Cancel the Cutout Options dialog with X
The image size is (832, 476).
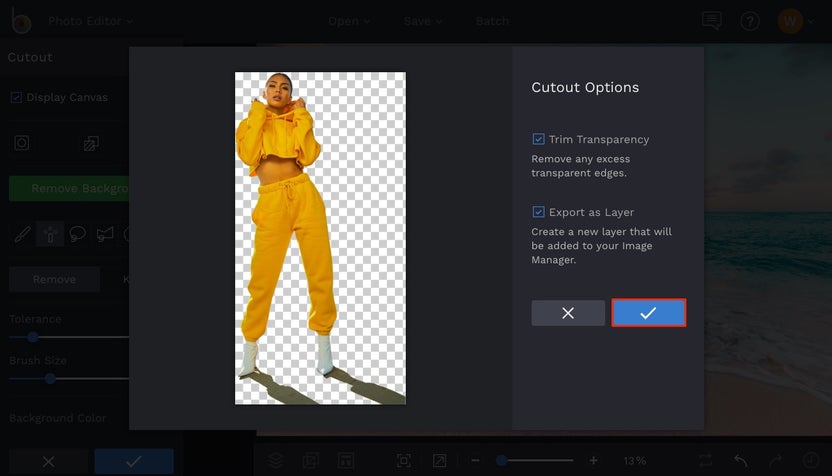[x=568, y=313]
